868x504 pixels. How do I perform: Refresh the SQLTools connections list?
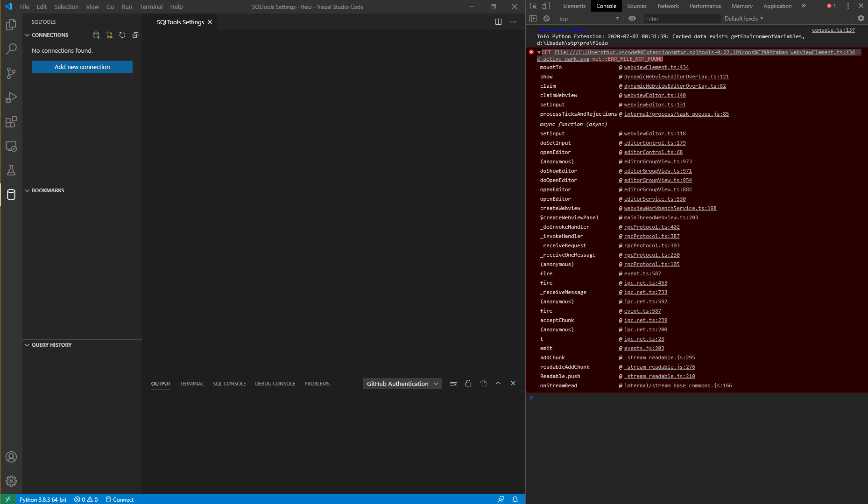[x=122, y=35]
